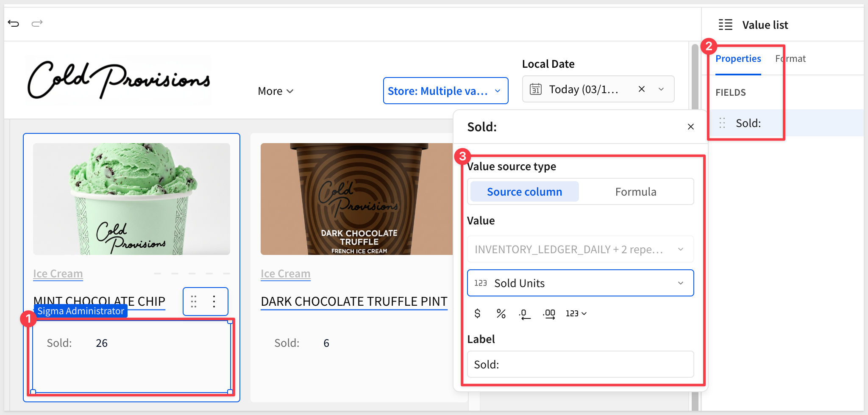This screenshot has width=868, height=415.
Task: Click the Ice Cream link under Mint Chocolate Chip
Action: (x=58, y=274)
